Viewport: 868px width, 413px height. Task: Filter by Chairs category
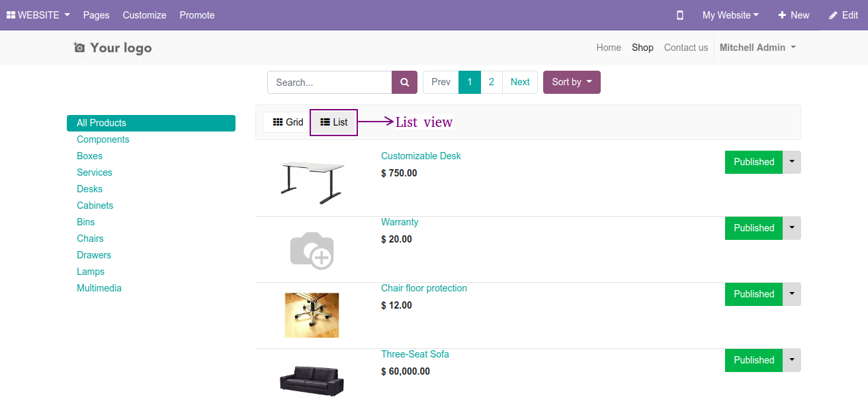tap(90, 239)
